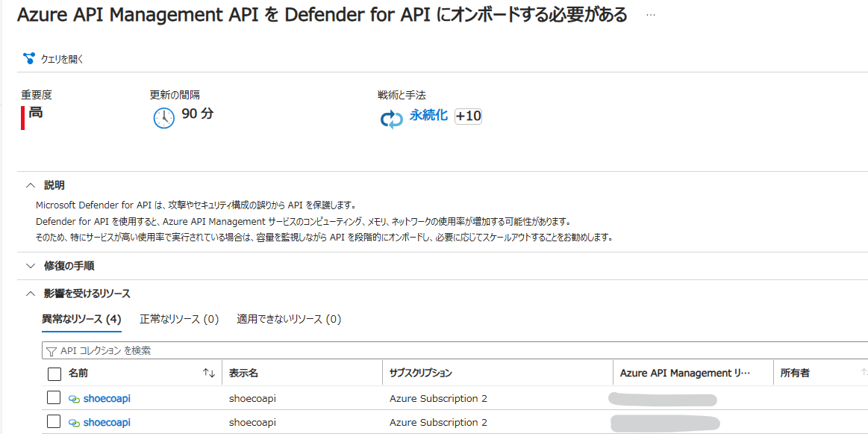Select the 異常なリソース (4) tab
The width and height of the screenshot is (868, 434).
pos(81,319)
